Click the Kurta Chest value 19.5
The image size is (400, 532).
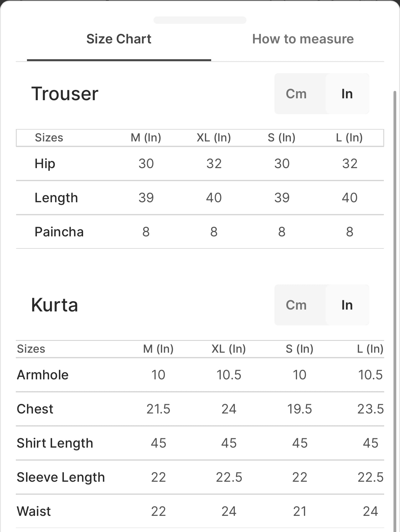pos(300,409)
